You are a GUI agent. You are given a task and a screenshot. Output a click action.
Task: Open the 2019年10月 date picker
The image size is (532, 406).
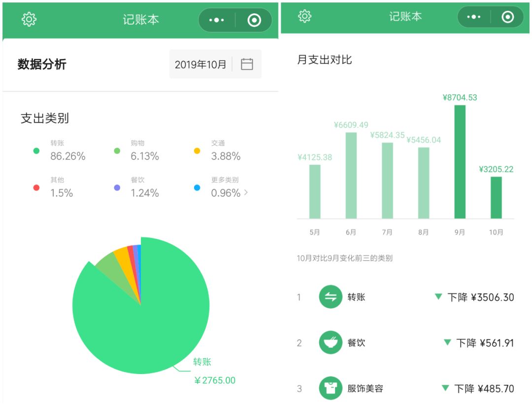pos(215,64)
